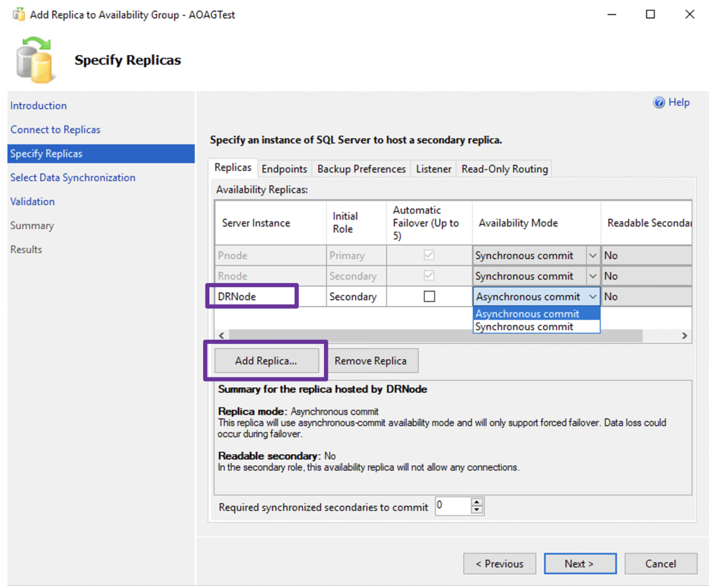
Task: Decrease required synchronized secondaries with down arrow
Action: (x=477, y=510)
